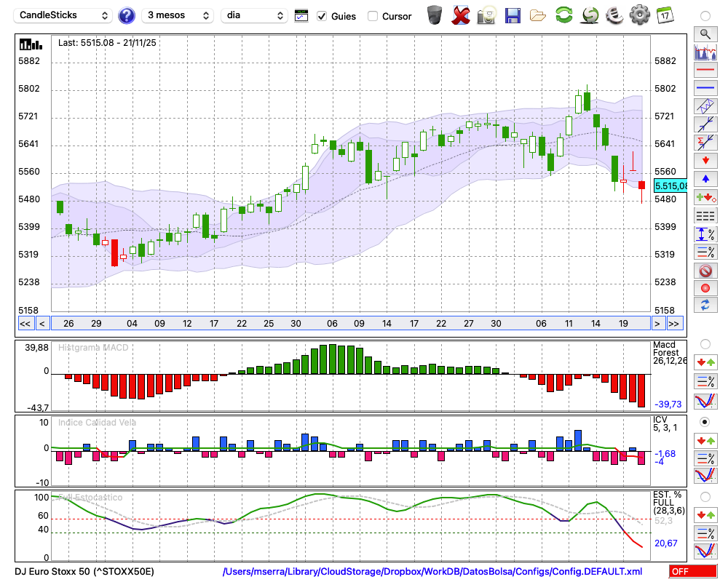Click the red prohibited circle icon
Viewport: 728px width, 582px height.
tap(705, 271)
